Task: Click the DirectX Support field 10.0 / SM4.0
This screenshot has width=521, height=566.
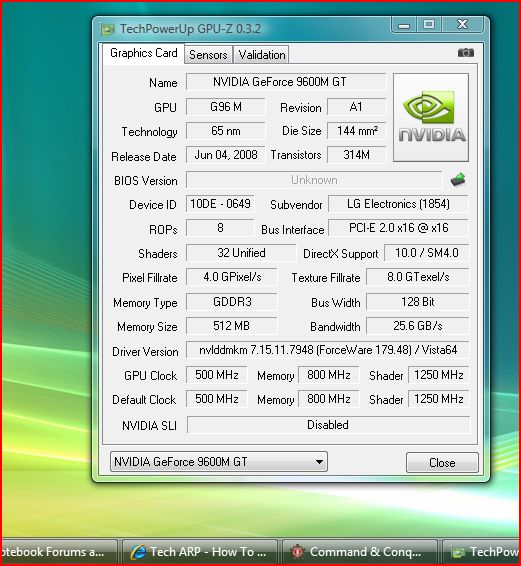Action: [x=426, y=253]
